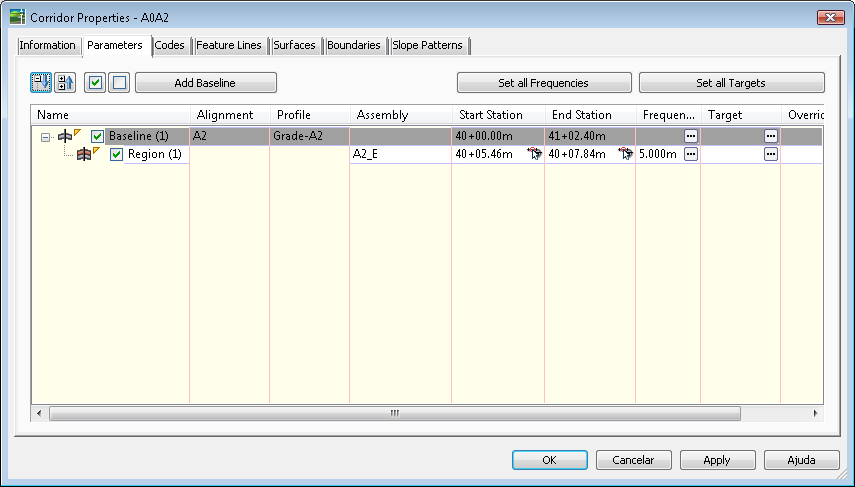This screenshot has width=855, height=487.
Task: Click Set all Frequencies button
Action: tap(544, 83)
